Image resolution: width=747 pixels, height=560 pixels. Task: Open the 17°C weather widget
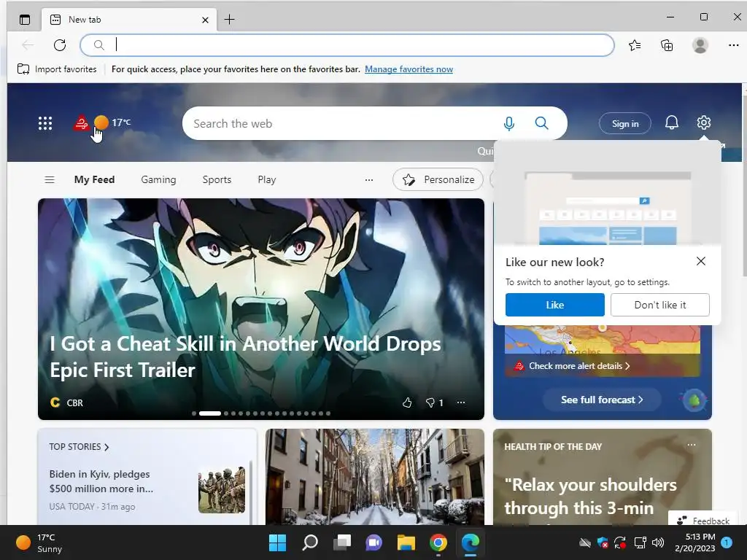pos(112,122)
